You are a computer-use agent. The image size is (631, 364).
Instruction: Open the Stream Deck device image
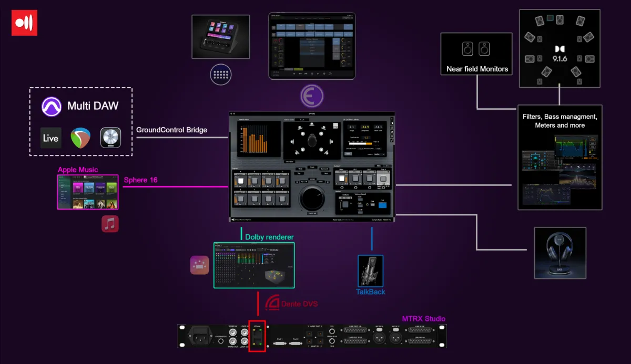click(220, 36)
